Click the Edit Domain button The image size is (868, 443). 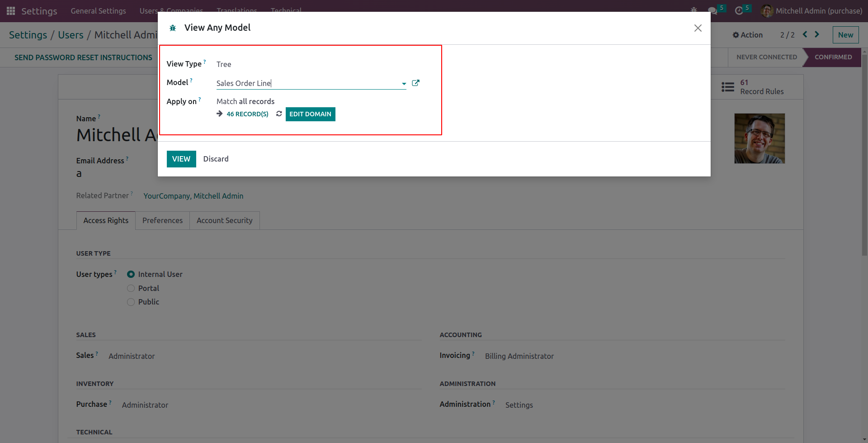tap(310, 114)
